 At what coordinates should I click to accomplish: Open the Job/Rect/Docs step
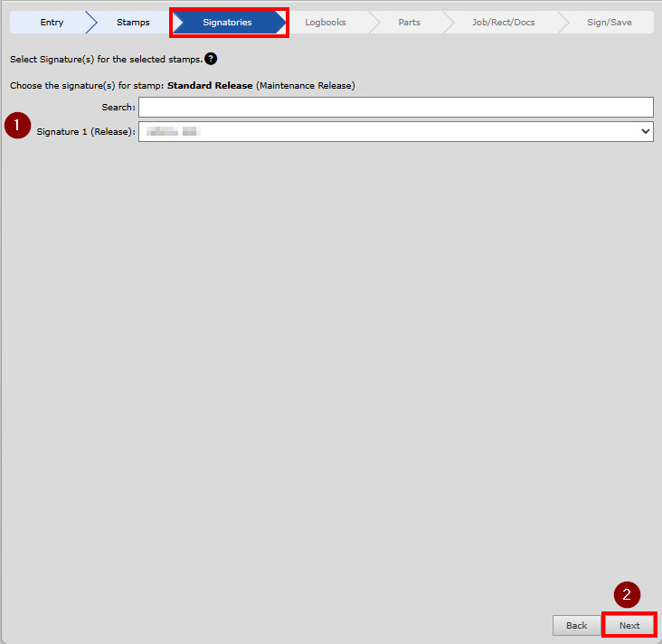click(x=503, y=23)
